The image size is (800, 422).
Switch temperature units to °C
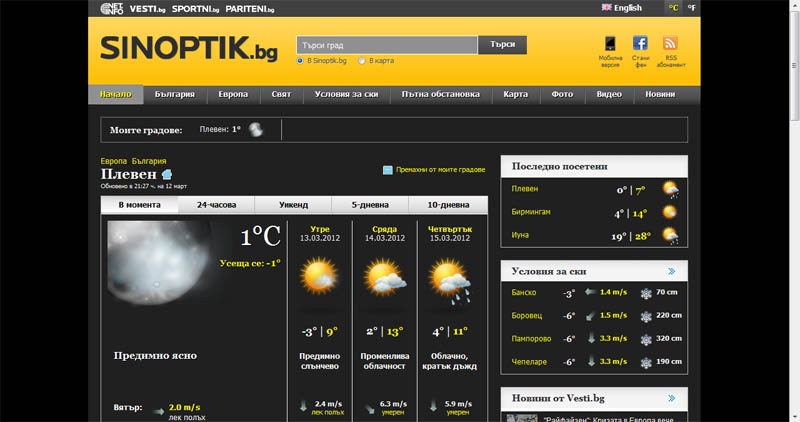point(673,8)
